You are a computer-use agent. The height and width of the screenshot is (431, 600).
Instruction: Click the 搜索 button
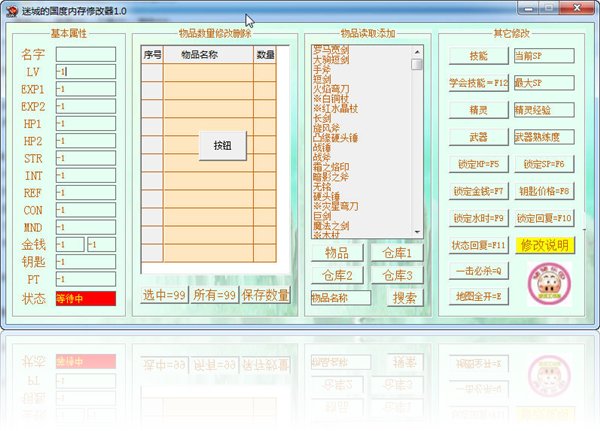pos(404,298)
